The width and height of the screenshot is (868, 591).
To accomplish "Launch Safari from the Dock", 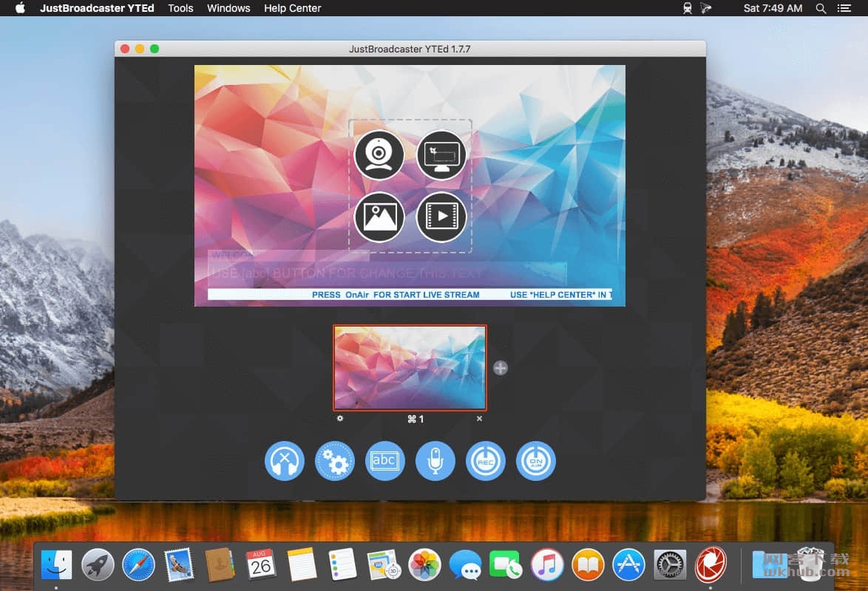I will click(x=138, y=565).
